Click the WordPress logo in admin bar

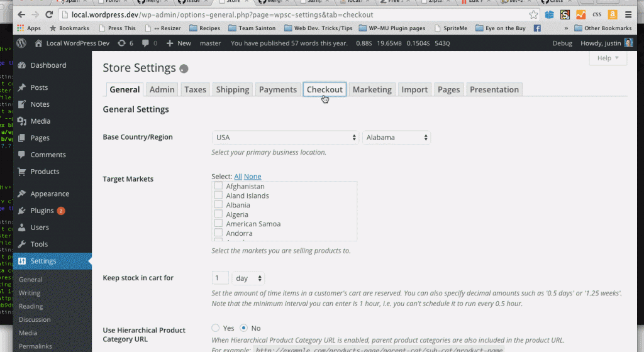click(x=21, y=43)
